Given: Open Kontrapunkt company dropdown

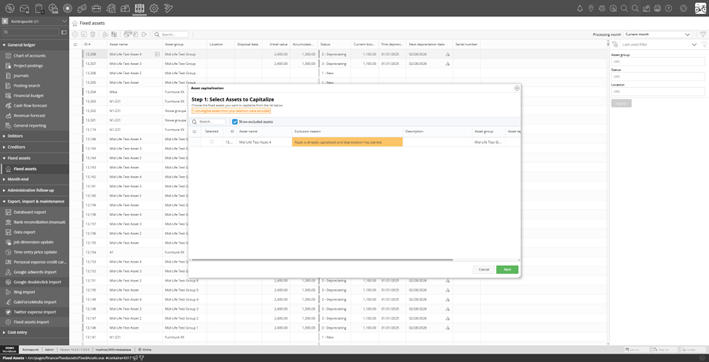Looking at the screenshot, I should pos(34,21).
